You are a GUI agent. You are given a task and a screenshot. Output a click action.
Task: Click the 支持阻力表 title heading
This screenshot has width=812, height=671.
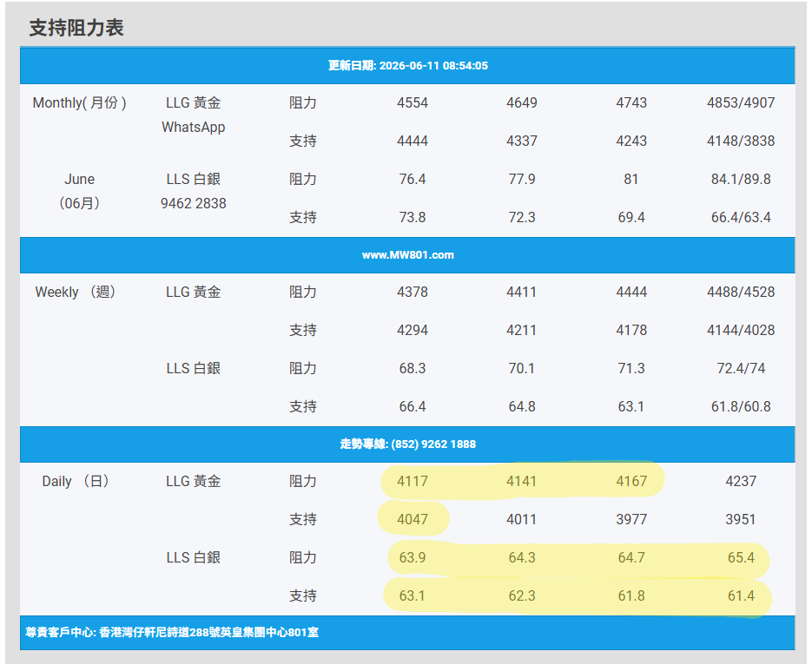[76, 28]
